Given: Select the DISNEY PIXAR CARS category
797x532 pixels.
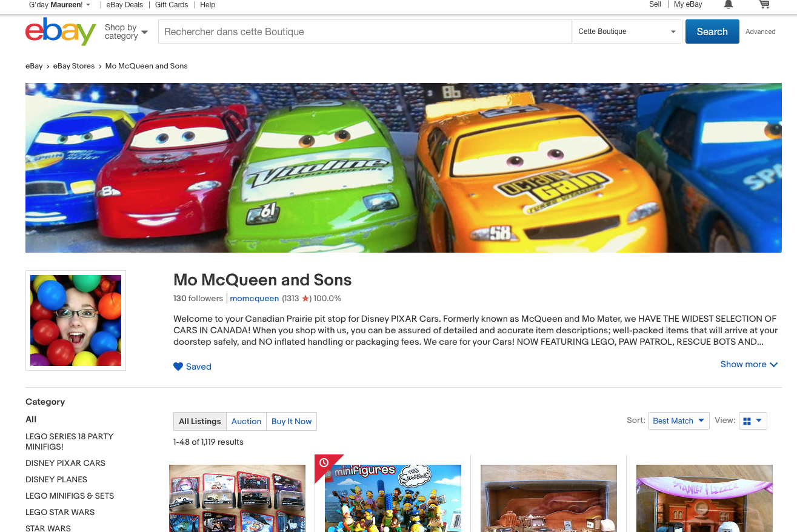Looking at the screenshot, I should click(65, 463).
